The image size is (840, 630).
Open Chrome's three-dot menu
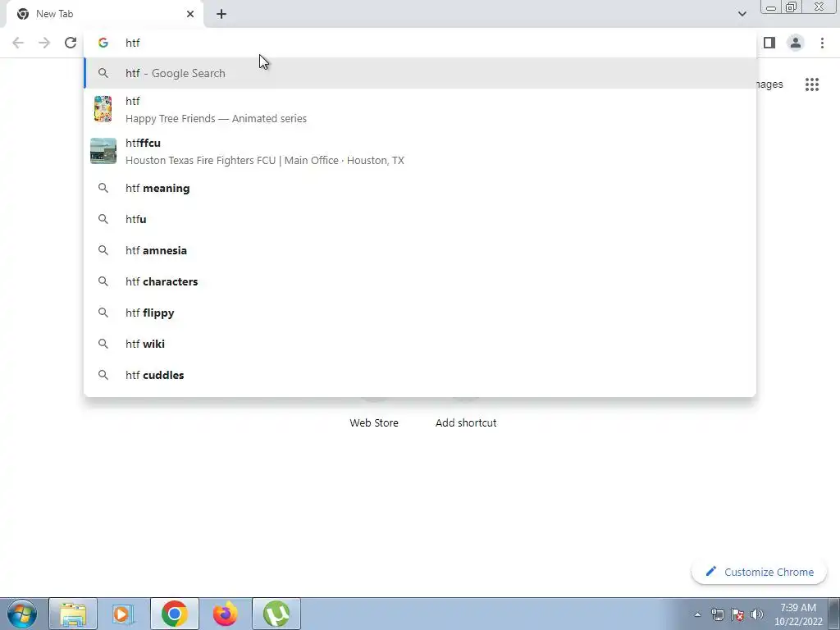tap(822, 43)
